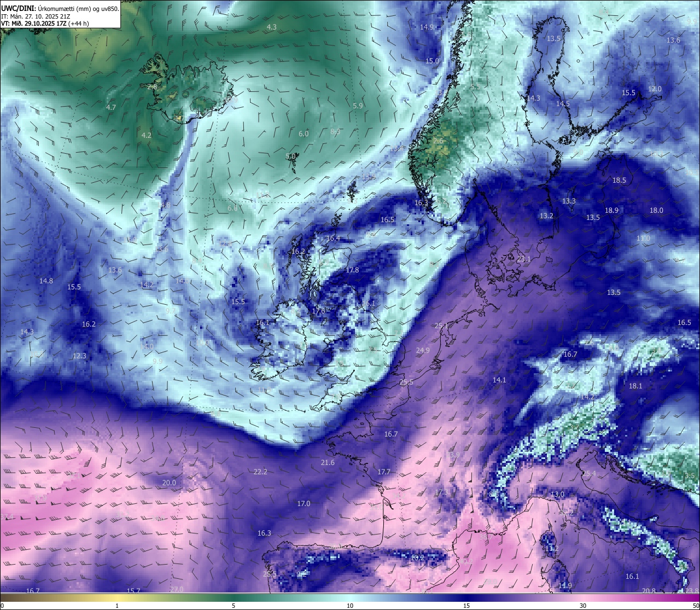Click the dark blue color bar section at 15
This screenshot has height=610, width=700.
[x=466, y=598]
